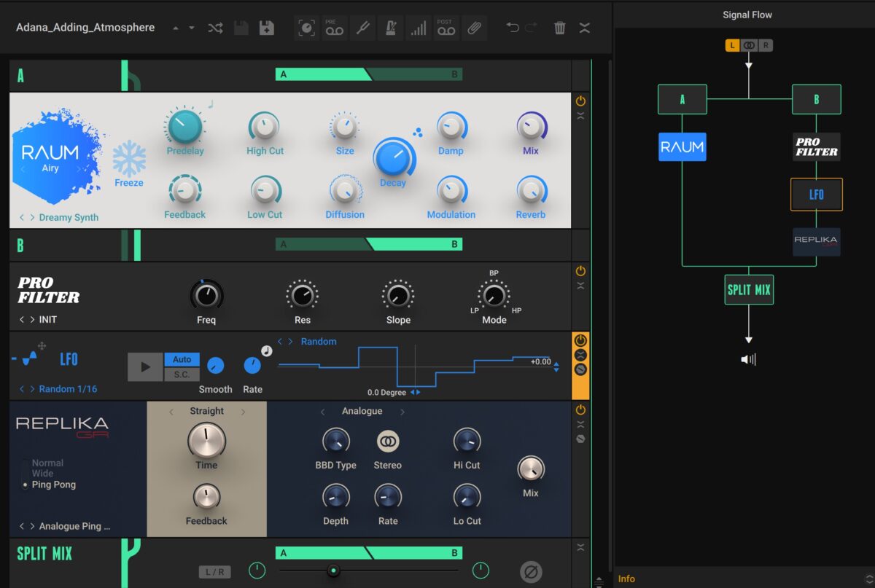The height and width of the screenshot is (588, 875).
Task: Collapse the Replika module view
Action: pos(580,425)
